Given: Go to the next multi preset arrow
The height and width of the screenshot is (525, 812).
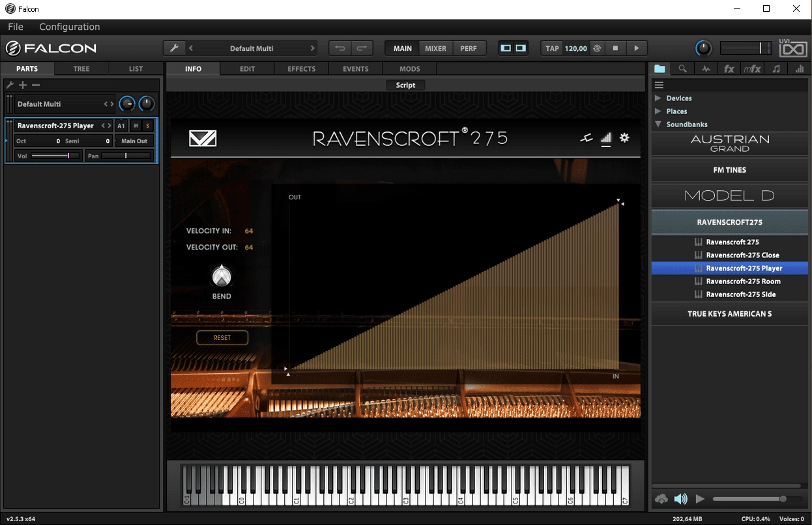Looking at the screenshot, I should click(312, 48).
